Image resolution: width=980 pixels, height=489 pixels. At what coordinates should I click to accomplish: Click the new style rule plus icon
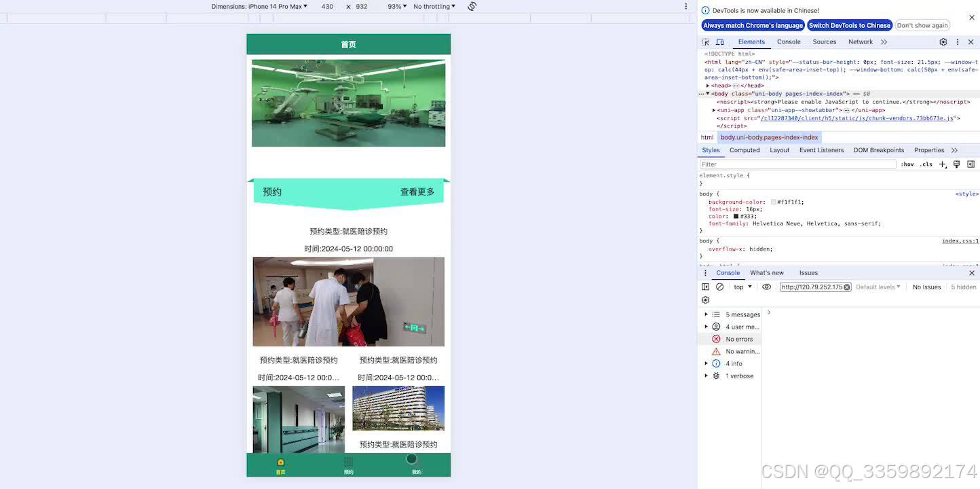point(943,164)
